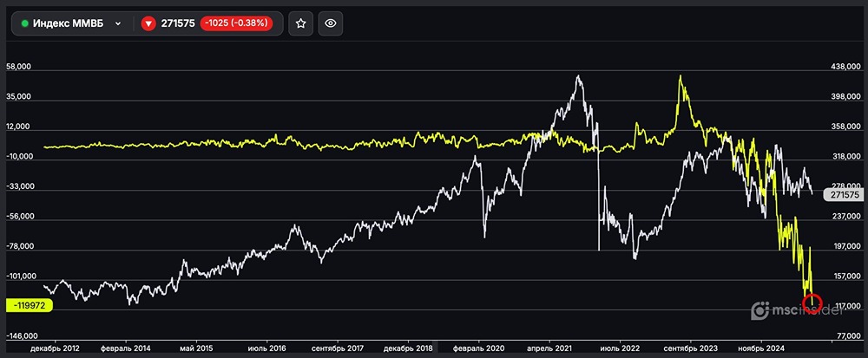Click the -33,000 left axis value

(x=19, y=186)
